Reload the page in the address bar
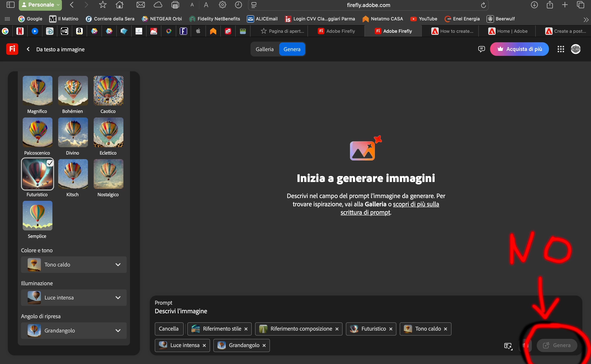 (483, 5)
